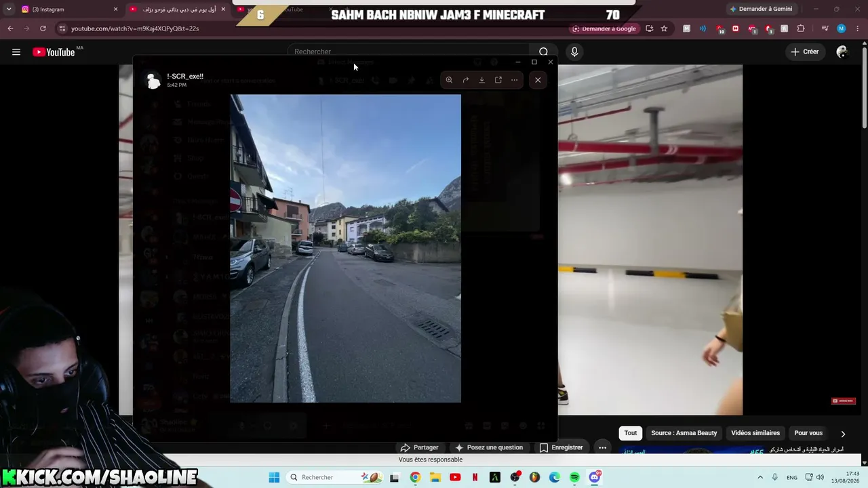The height and width of the screenshot is (488, 868).
Task: Open Chrome's tab search dropdown arrow
Action: 9,9
